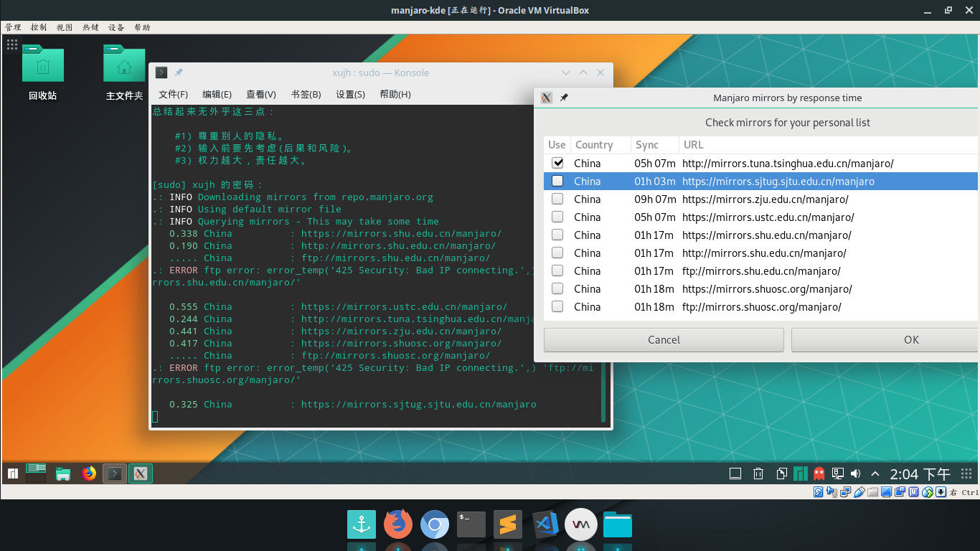Switch to Konsole task in KDE panel
This screenshot has width=980, height=551.
tap(115, 474)
